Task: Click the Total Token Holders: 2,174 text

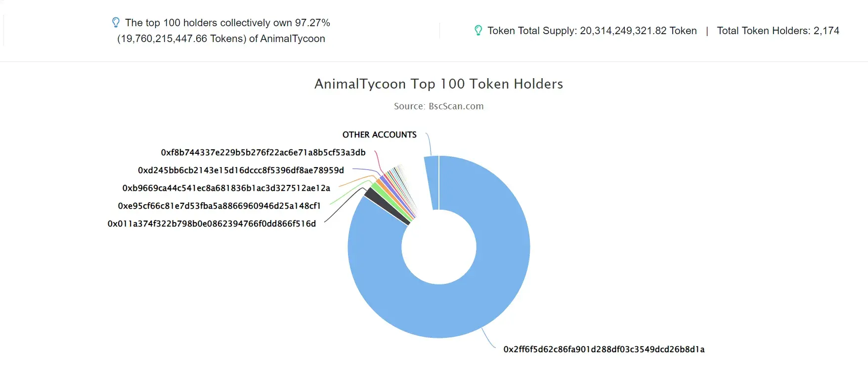Action: (x=778, y=31)
